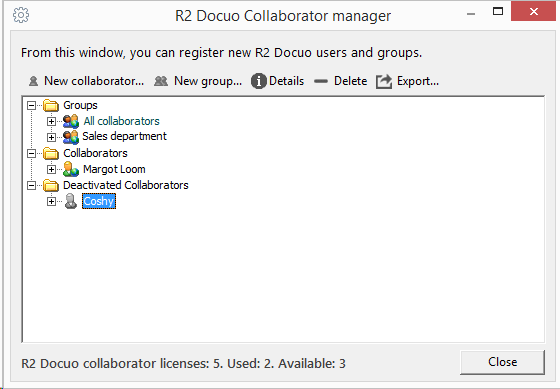560x389 pixels.
Task: Click the 'From this window' description text
Action: (221, 53)
